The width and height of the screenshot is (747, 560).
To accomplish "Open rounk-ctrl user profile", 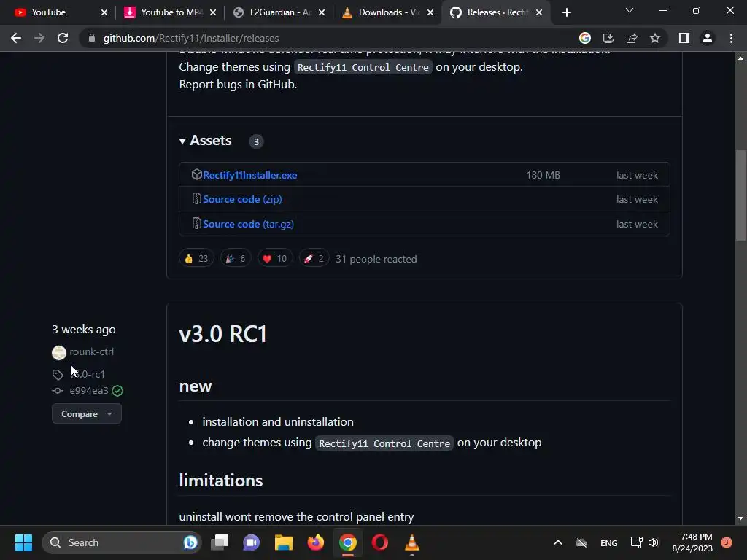I will click(91, 352).
